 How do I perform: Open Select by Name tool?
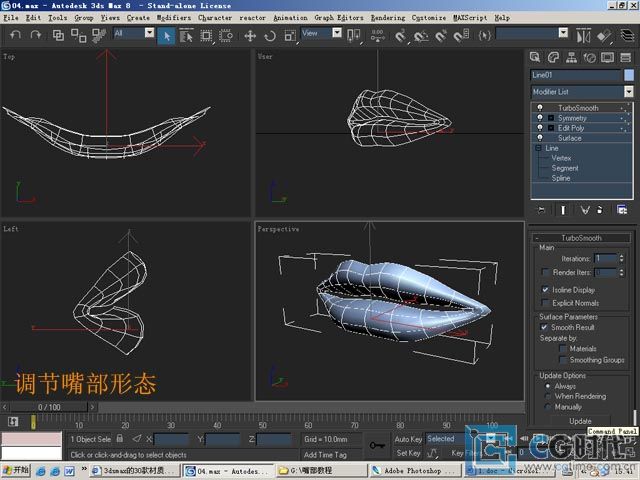(186, 36)
